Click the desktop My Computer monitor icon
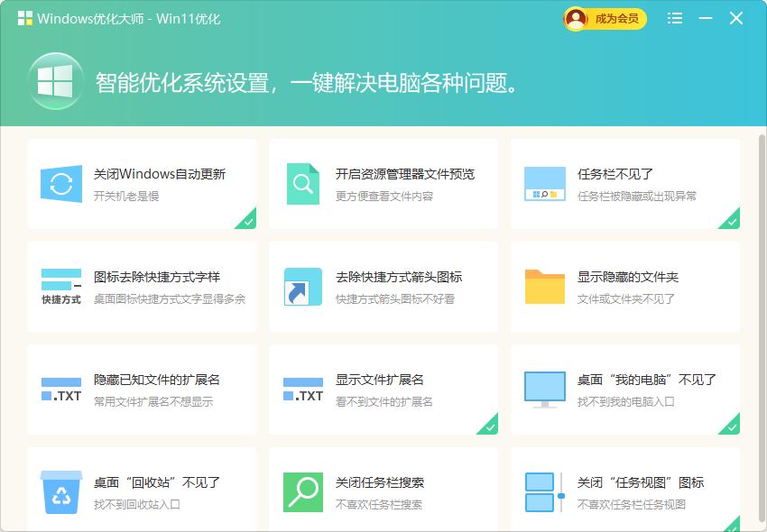This screenshot has height=532, width=767. (x=545, y=390)
